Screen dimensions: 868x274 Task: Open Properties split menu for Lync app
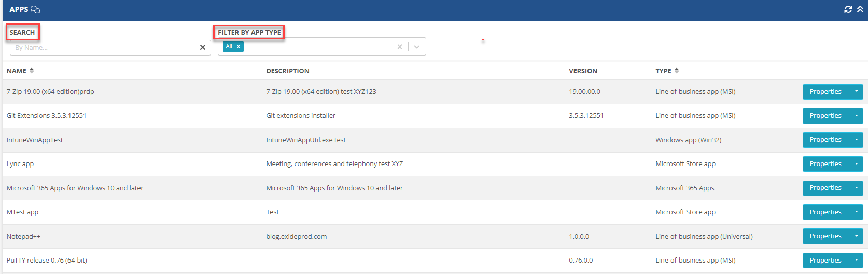[x=856, y=164]
